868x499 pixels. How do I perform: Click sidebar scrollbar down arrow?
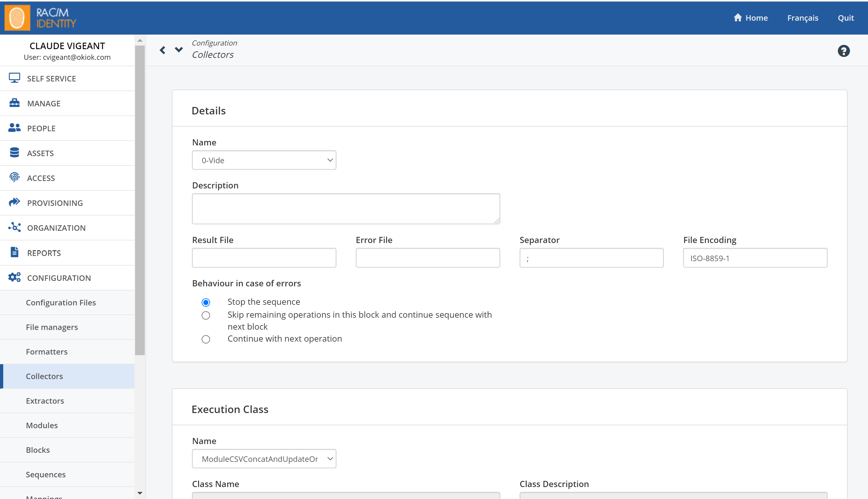140,493
